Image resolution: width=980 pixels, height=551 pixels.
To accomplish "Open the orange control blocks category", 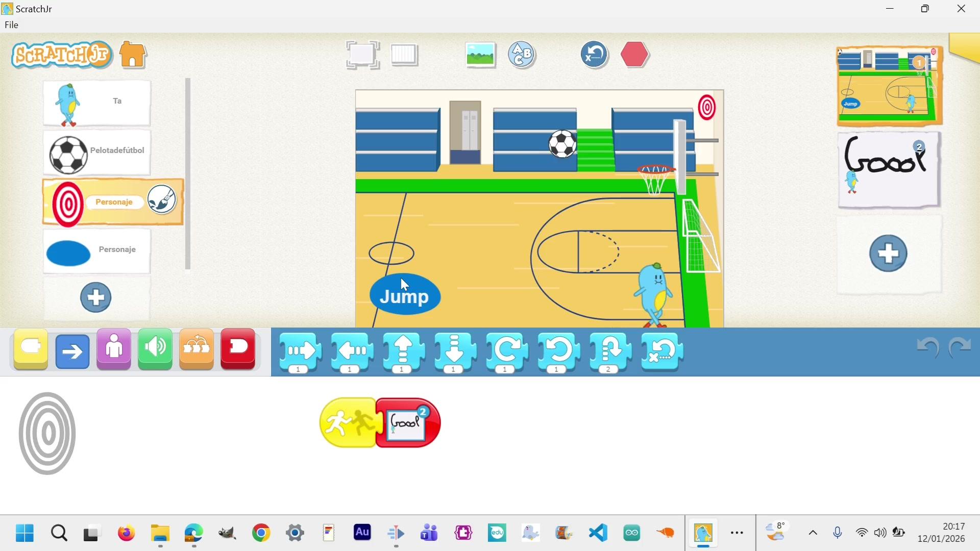I will coord(197,350).
